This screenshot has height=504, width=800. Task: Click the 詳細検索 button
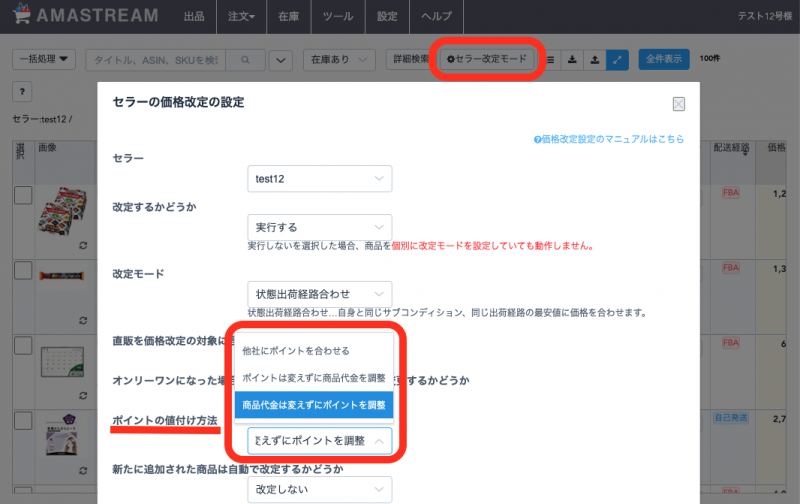click(x=410, y=59)
